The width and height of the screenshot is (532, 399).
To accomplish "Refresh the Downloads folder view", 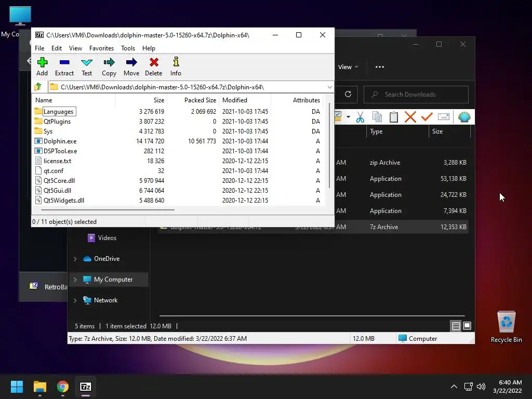I will coord(348,94).
